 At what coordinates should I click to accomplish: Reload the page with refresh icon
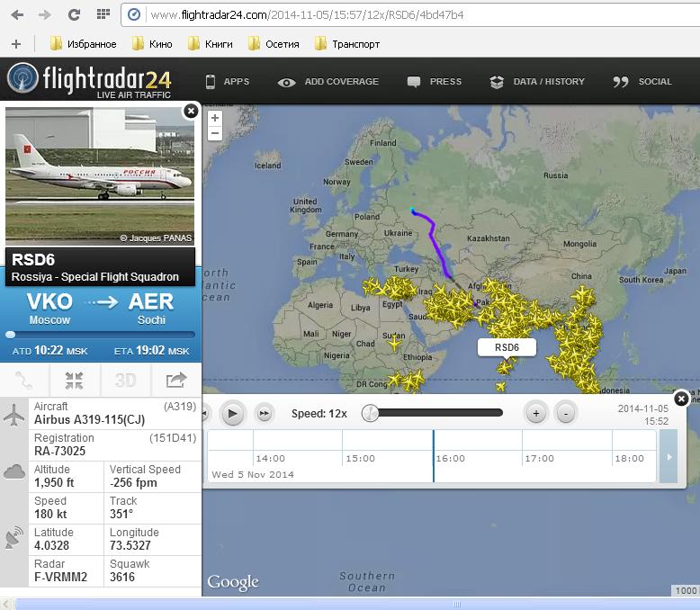pos(74,14)
